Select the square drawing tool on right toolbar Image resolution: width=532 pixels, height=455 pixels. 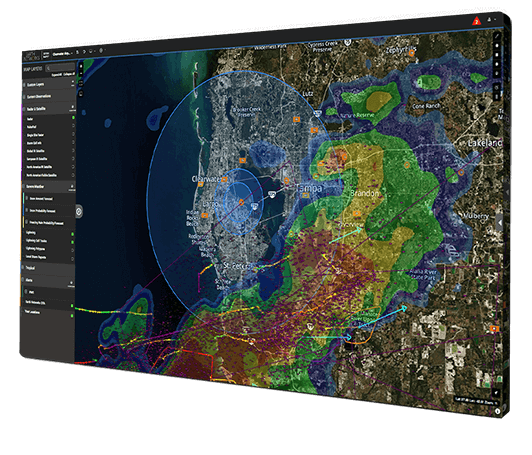pyautogui.click(x=497, y=55)
